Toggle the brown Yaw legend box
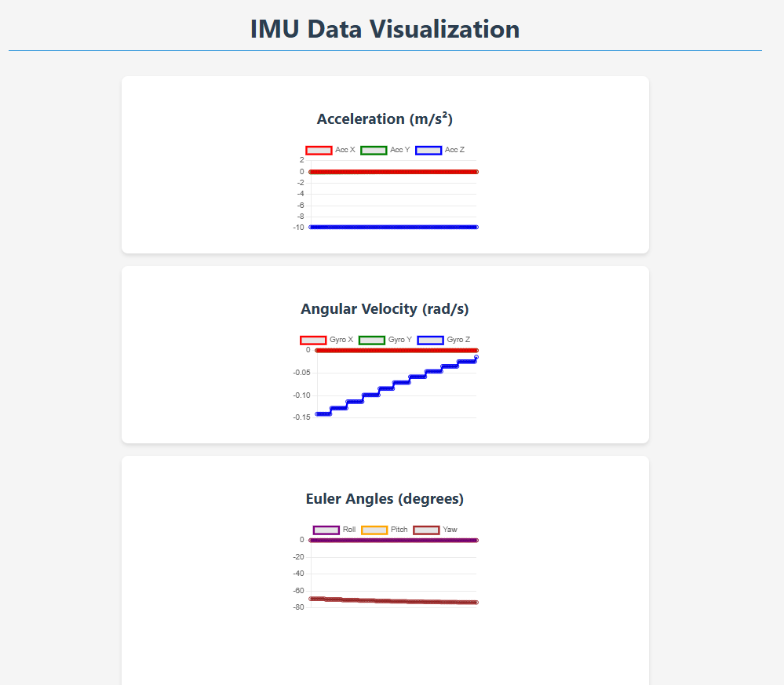This screenshot has height=685, width=784. pyautogui.click(x=426, y=530)
